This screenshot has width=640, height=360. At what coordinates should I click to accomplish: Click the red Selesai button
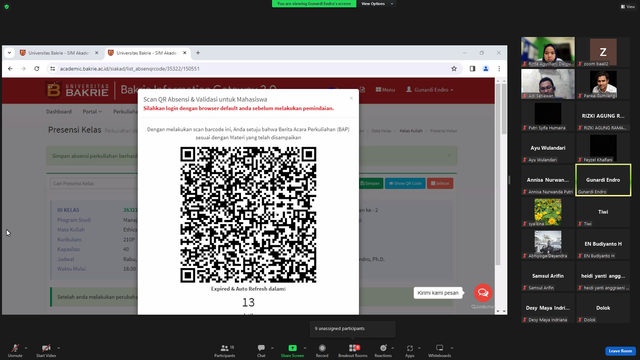coord(440,183)
